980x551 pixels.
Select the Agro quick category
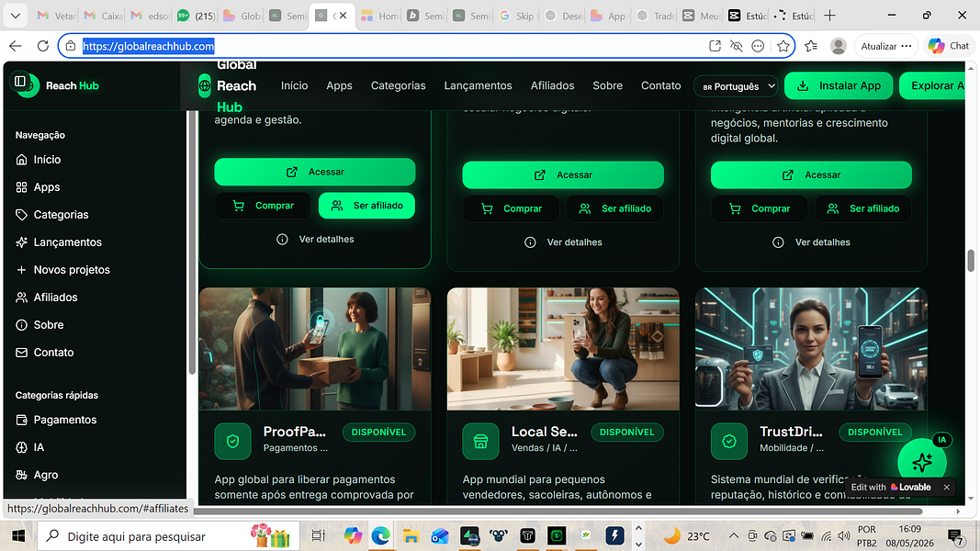[x=37, y=474]
